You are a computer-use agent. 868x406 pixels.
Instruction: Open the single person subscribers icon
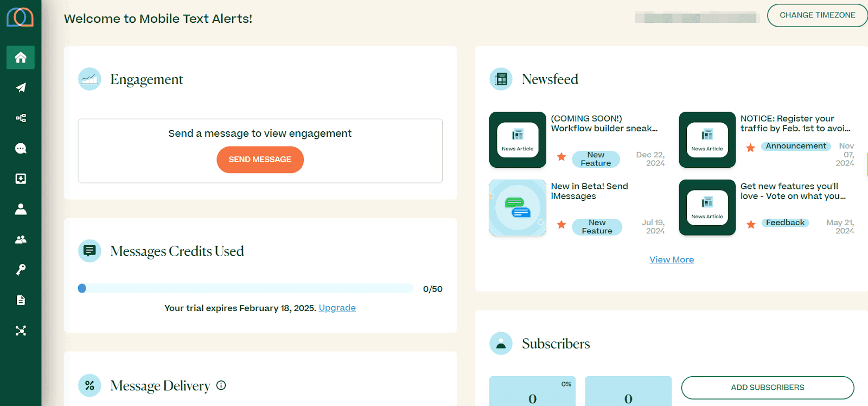coord(21,210)
